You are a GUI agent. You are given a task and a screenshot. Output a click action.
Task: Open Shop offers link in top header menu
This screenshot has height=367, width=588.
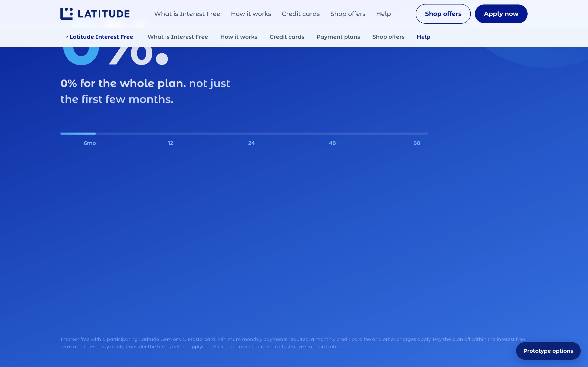pos(348,14)
